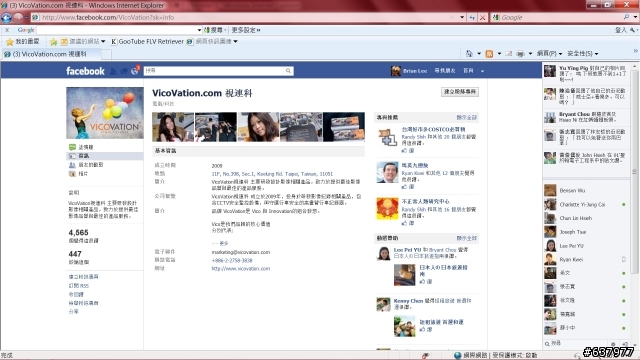This screenshot has height=360, width=640.
Task: Open the VicoVation balloon profile picture
Action: point(105,113)
